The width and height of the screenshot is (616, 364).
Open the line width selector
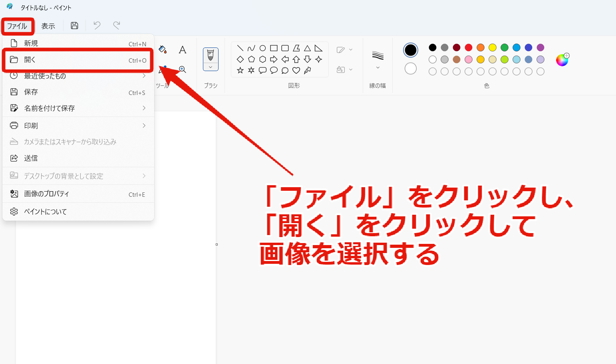(378, 60)
